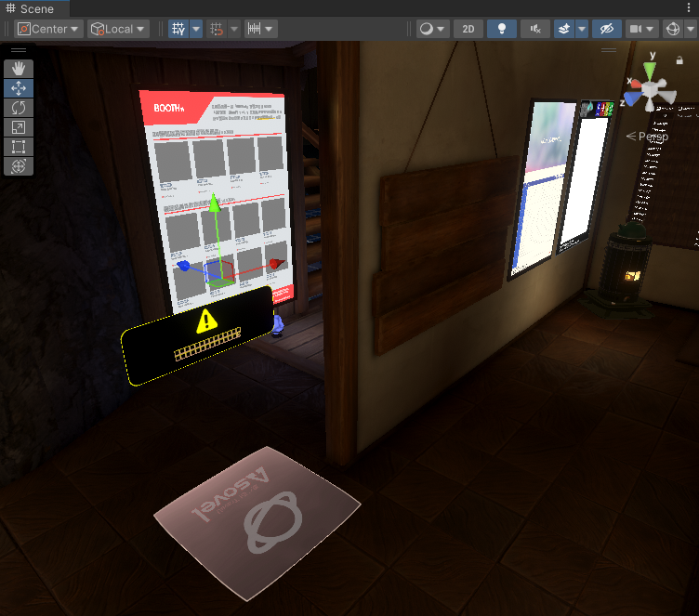This screenshot has width=699, height=616.
Task: Toggle gizmos visibility button
Action: [673, 29]
